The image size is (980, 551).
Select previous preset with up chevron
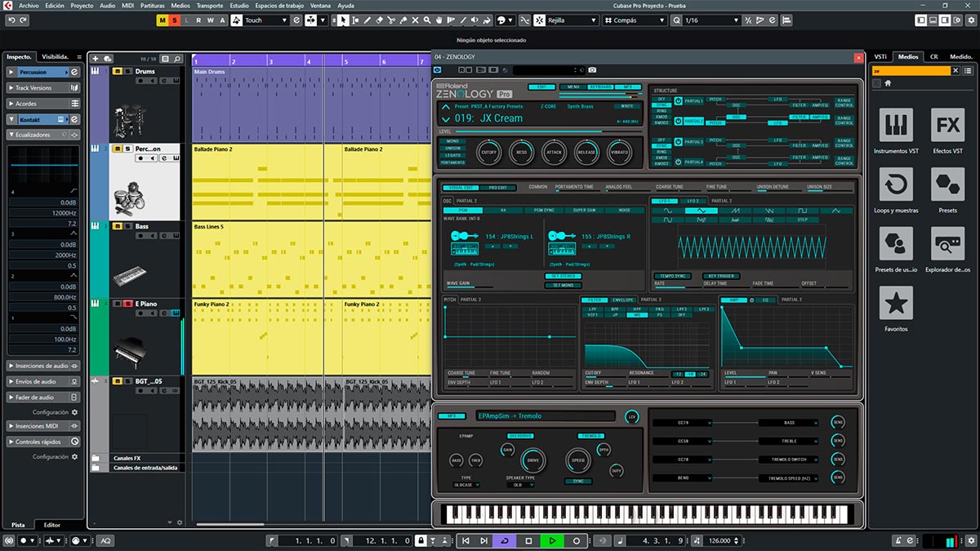coord(445,107)
